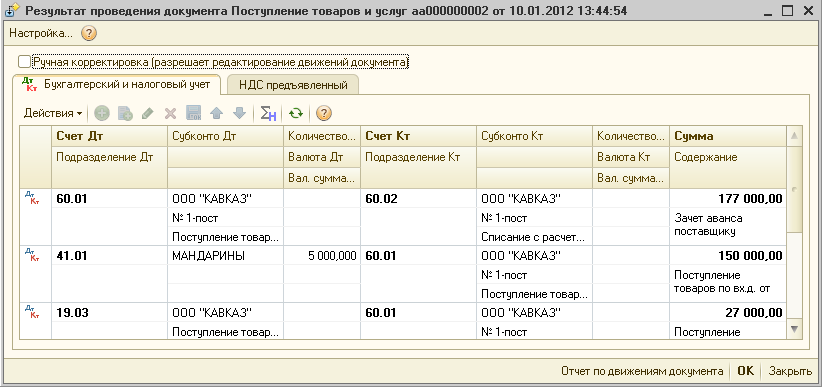This screenshot has width=822, height=387.
Task: Select the 41.01 debit account cell
Action: [109, 256]
